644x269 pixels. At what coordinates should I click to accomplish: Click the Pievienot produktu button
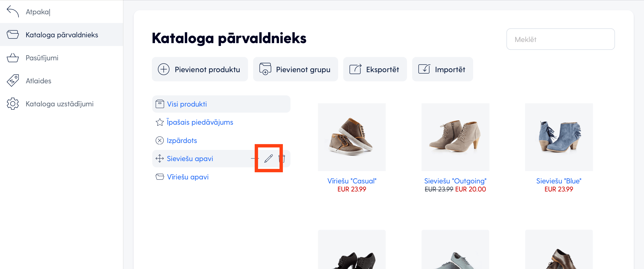click(200, 69)
